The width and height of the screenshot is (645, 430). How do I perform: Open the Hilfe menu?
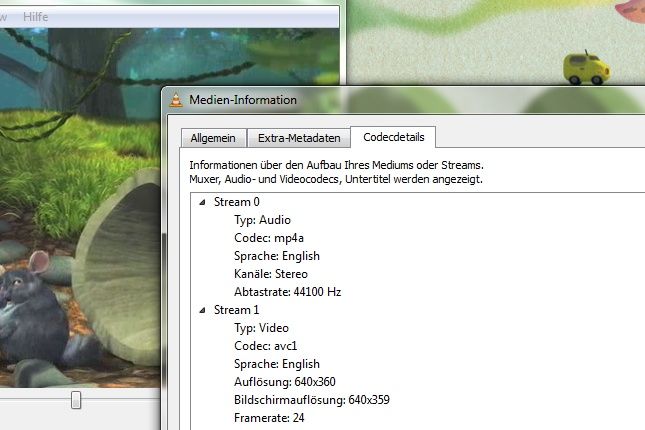34,17
